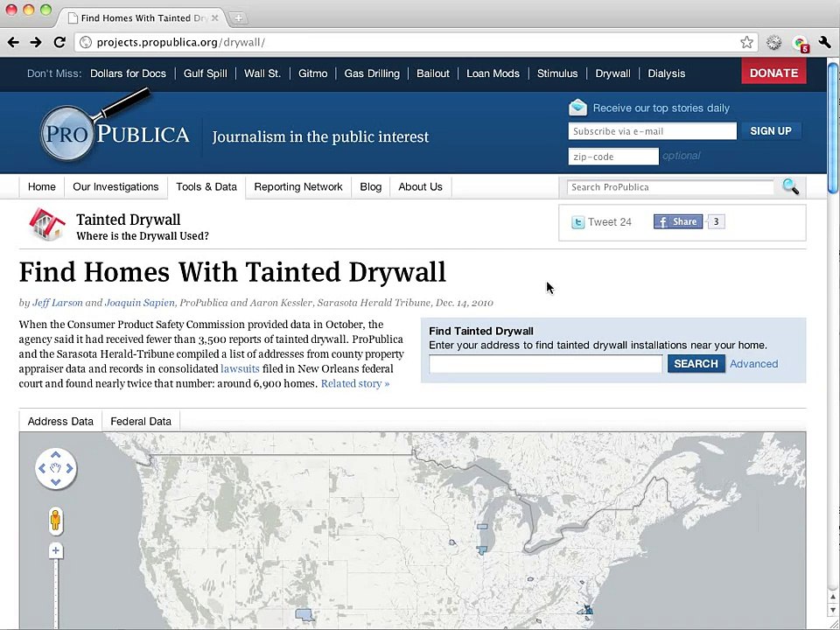Click the browser address bar URL
Image resolution: width=840 pixels, height=630 pixels.
pyautogui.click(x=180, y=42)
